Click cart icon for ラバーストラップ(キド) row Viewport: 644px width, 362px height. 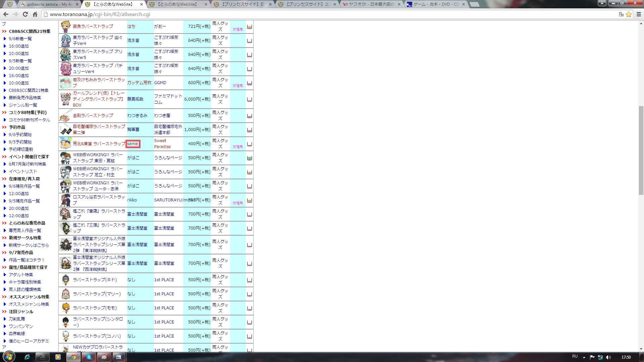[x=249, y=280]
